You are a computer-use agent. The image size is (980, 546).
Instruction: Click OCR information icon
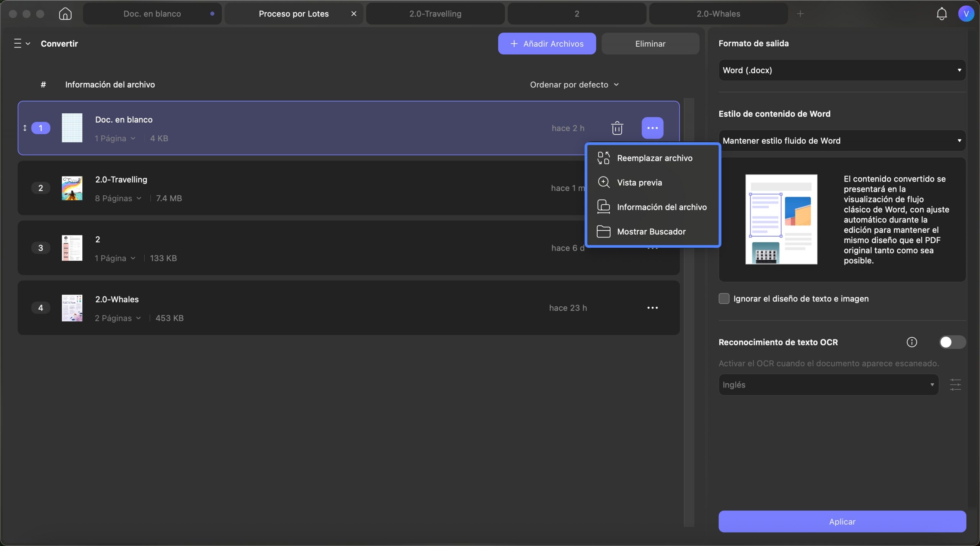point(911,342)
